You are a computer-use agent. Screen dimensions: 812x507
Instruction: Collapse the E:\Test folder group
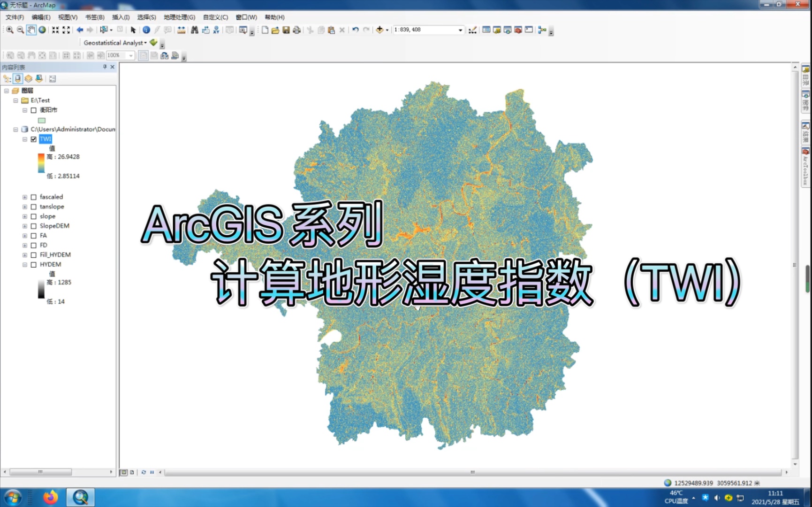15,100
